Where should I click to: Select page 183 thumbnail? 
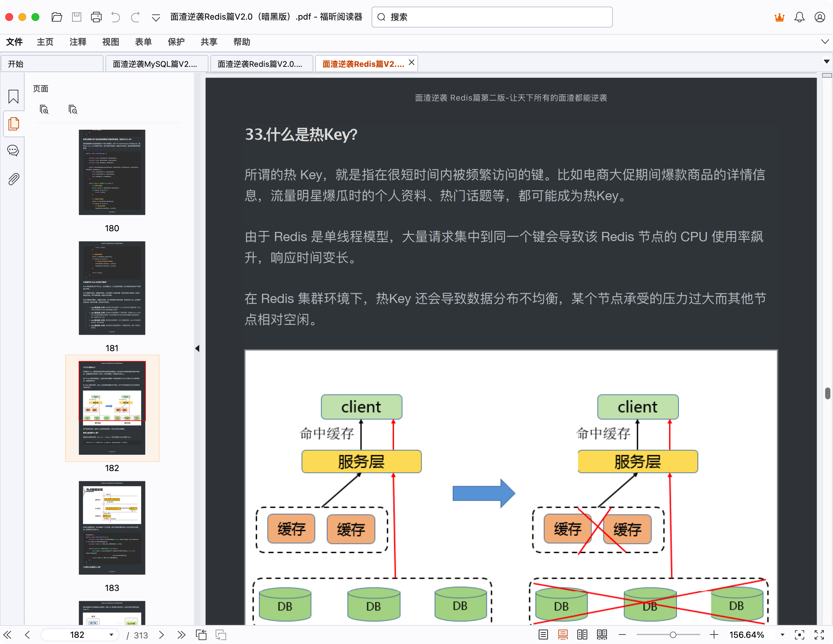(x=112, y=528)
